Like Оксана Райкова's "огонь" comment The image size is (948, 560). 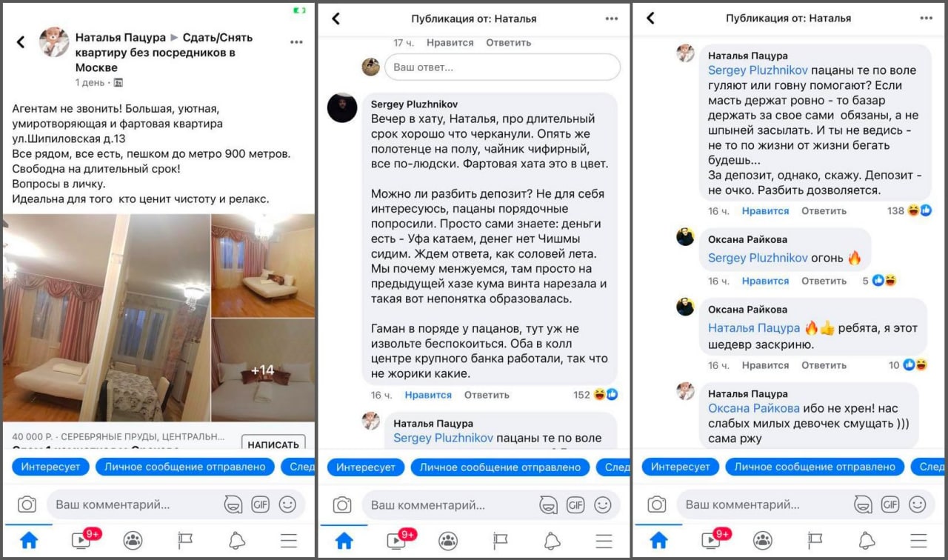(765, 281)
